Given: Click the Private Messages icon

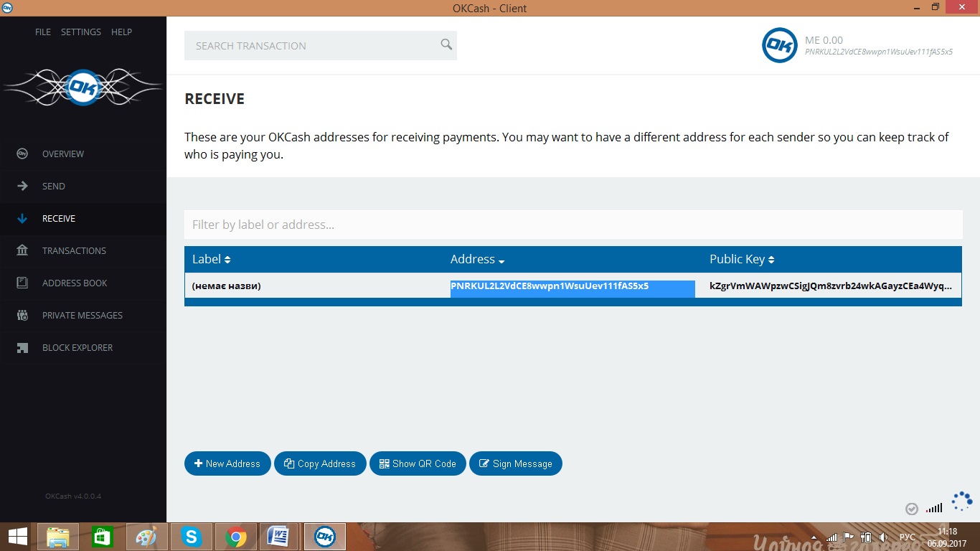Looking at the screenshot, I should click(22, 315).
